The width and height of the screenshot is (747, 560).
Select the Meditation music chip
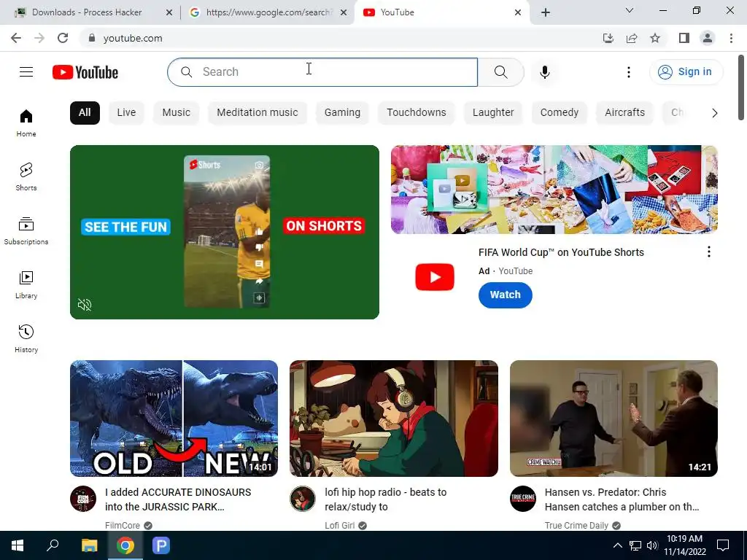258,113
